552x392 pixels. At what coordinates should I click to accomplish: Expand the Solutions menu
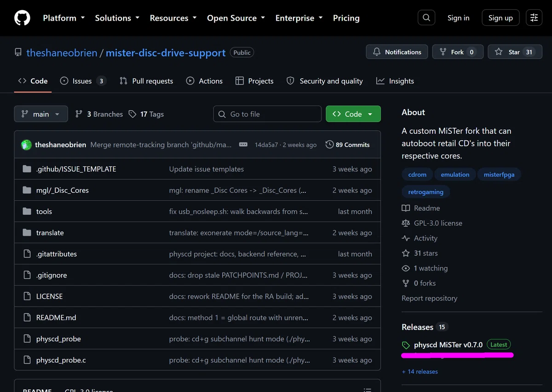[x=117, y=18]
